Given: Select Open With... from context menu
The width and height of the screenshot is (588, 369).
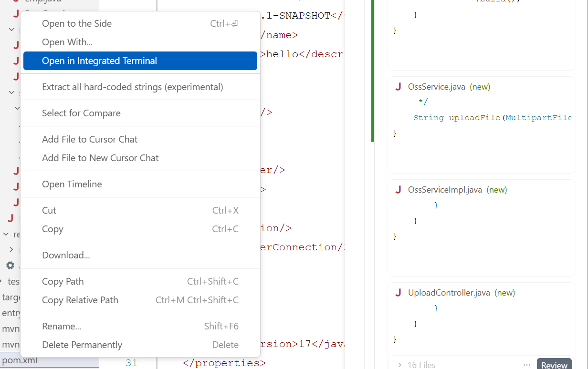Looking at the screenshot, I should (140, 42).
